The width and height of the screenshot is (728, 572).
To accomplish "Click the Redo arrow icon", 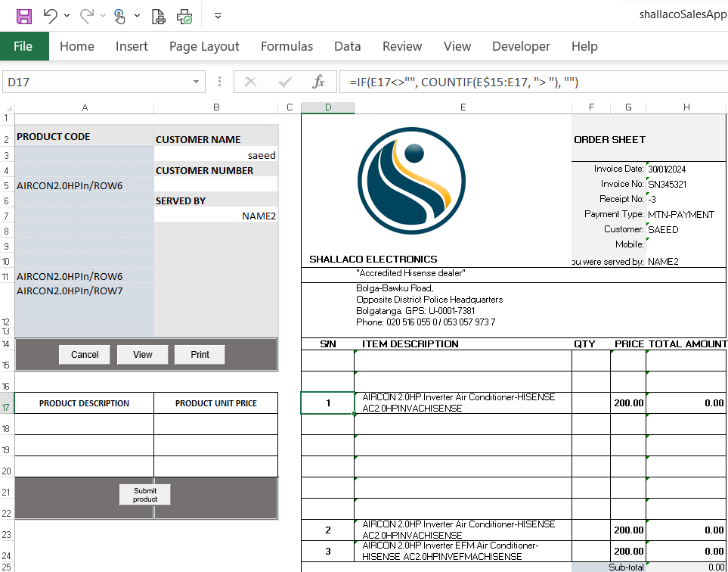I will pyautogui.click(x=86, y=16).
